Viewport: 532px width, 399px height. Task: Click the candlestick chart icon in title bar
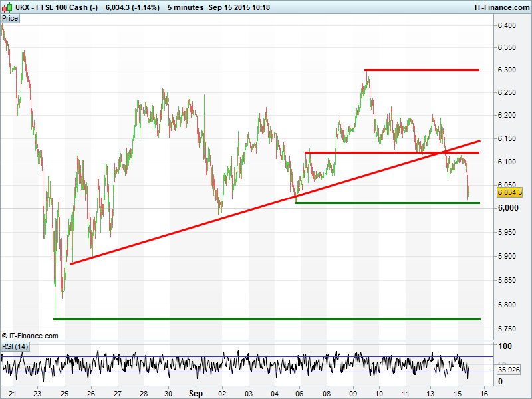click(x=7, y=7)
